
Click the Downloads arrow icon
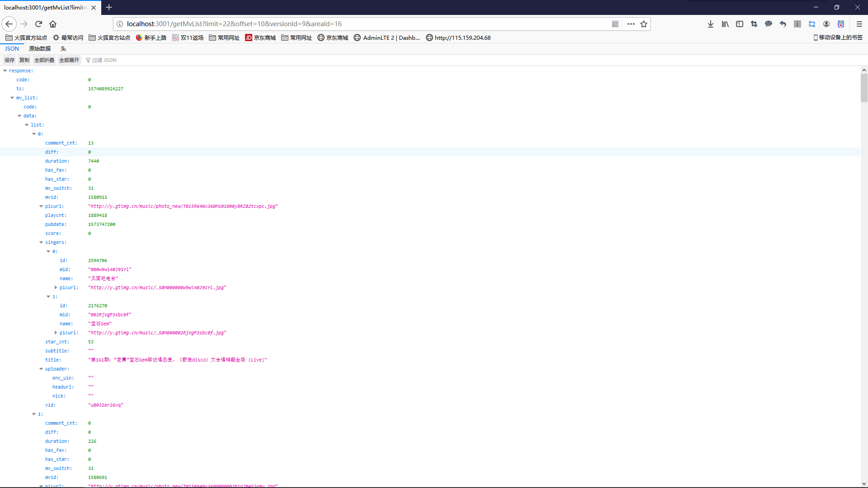(x=711, y=24)
